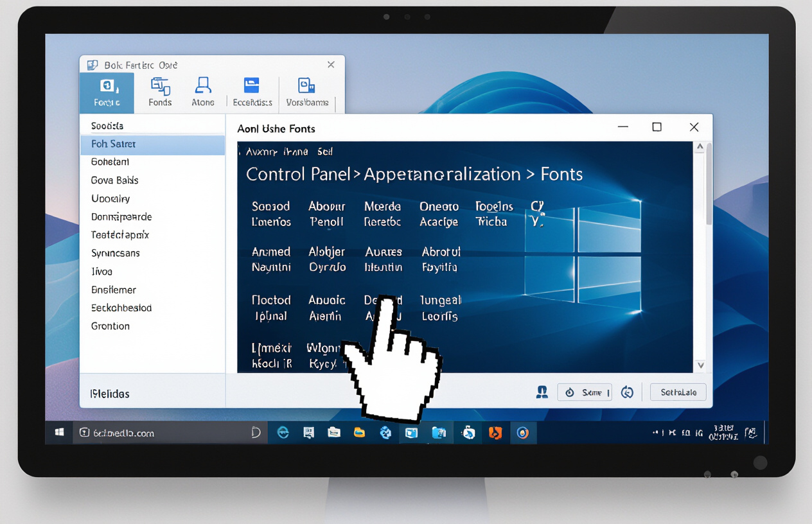
Task: Click the Appetanoralization breadcrumb
Action: 442,174
